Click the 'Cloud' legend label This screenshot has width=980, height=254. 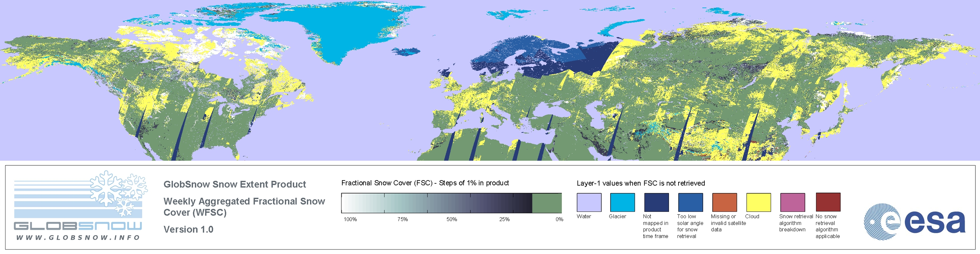(752, 216)
